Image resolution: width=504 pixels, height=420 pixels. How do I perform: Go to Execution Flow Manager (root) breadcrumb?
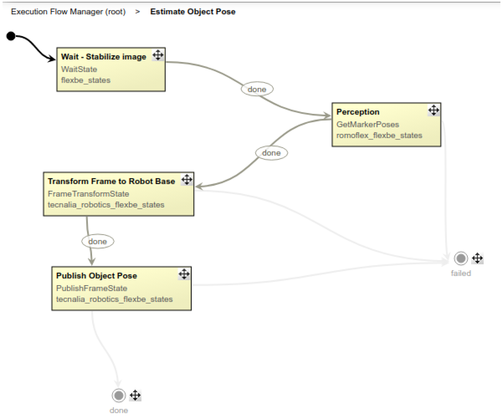[x=68, y=12]
